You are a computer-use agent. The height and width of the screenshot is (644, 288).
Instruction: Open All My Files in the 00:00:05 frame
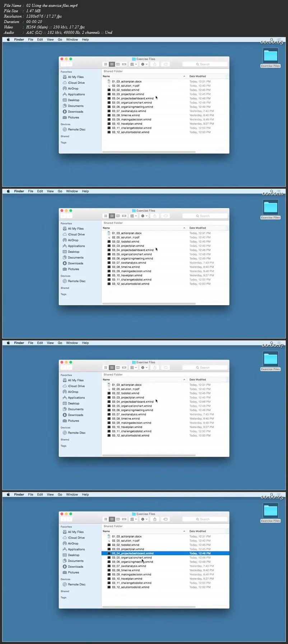73,77
